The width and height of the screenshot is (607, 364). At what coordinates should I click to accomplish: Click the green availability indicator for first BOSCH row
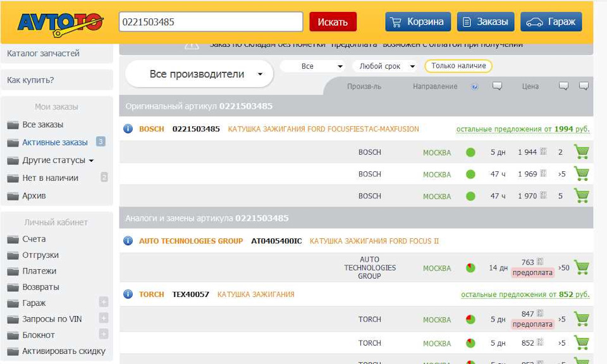coord(470,152)
